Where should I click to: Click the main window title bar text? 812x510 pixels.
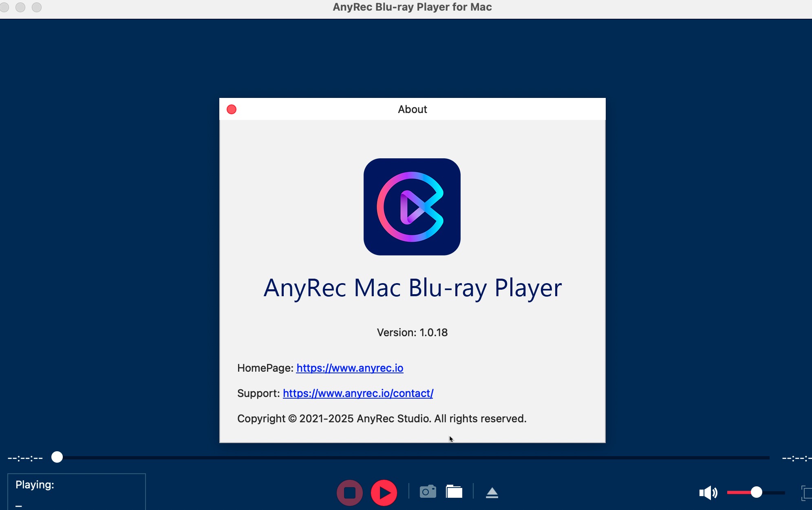click(x=412, y=7)
